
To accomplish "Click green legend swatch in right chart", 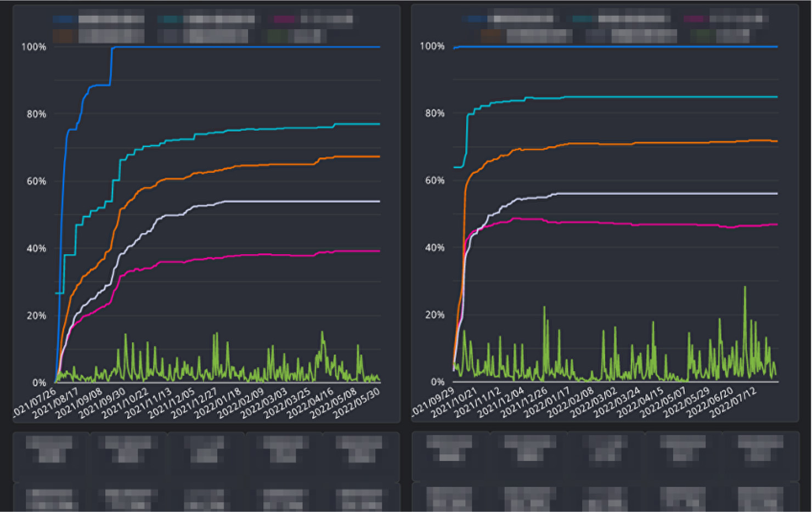I will point(701,36).
